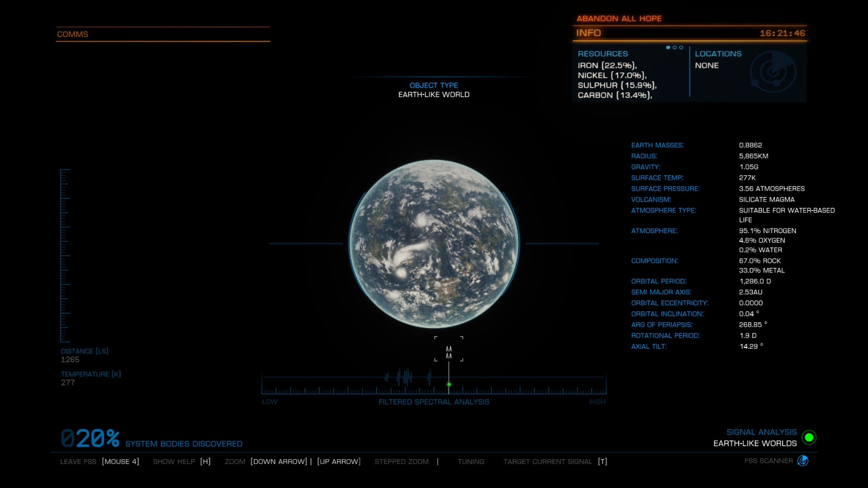Screen dimensions: 868x488
Task: Click the Earth Masses value 0.8862
Action: coord(750,145)
